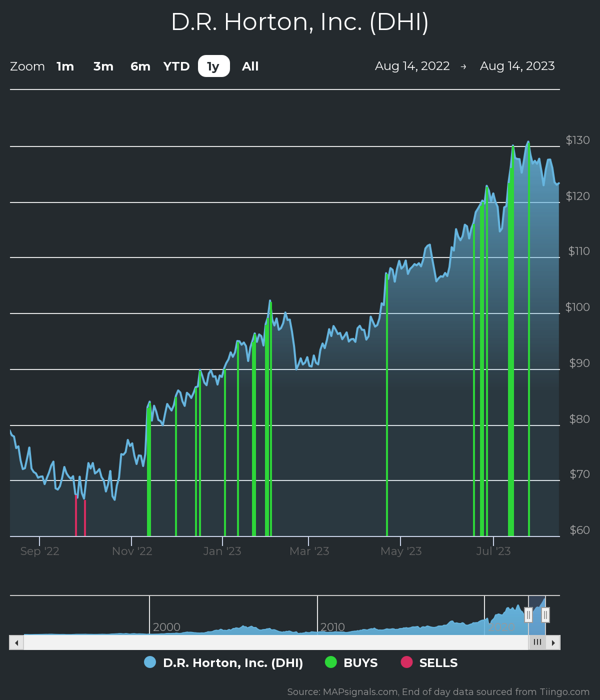
Task: Choose the 1y zoom button
Action: tap(213, 66)
